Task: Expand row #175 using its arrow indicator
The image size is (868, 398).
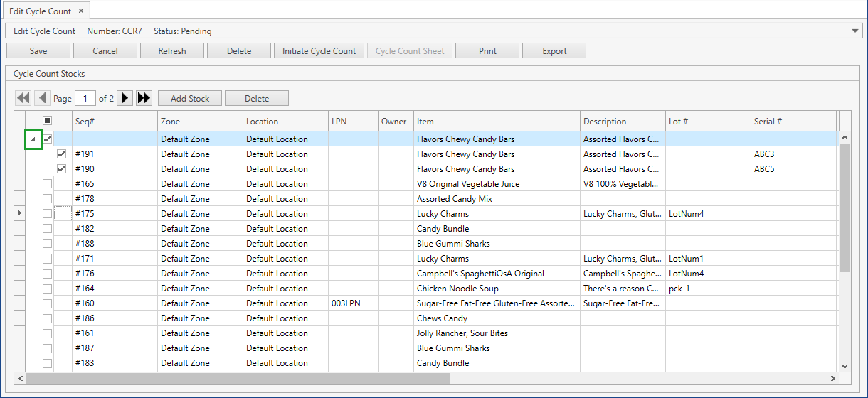Action: coord(19,214)
